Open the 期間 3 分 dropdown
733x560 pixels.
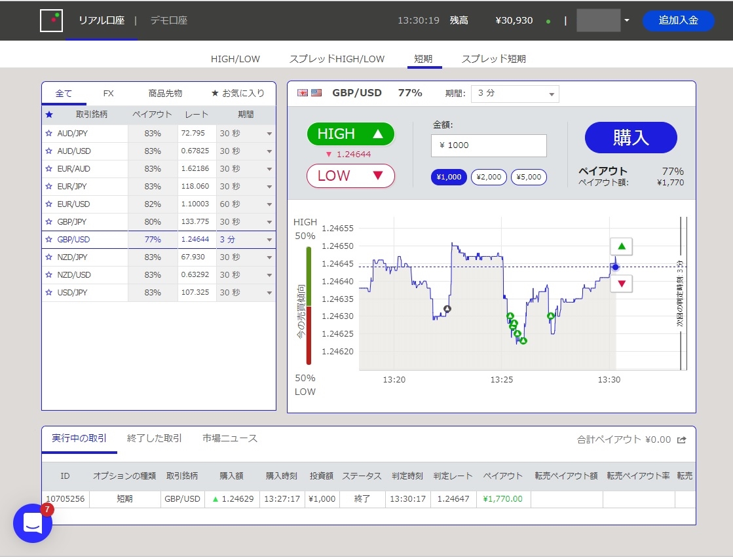[x=515, y=94]
